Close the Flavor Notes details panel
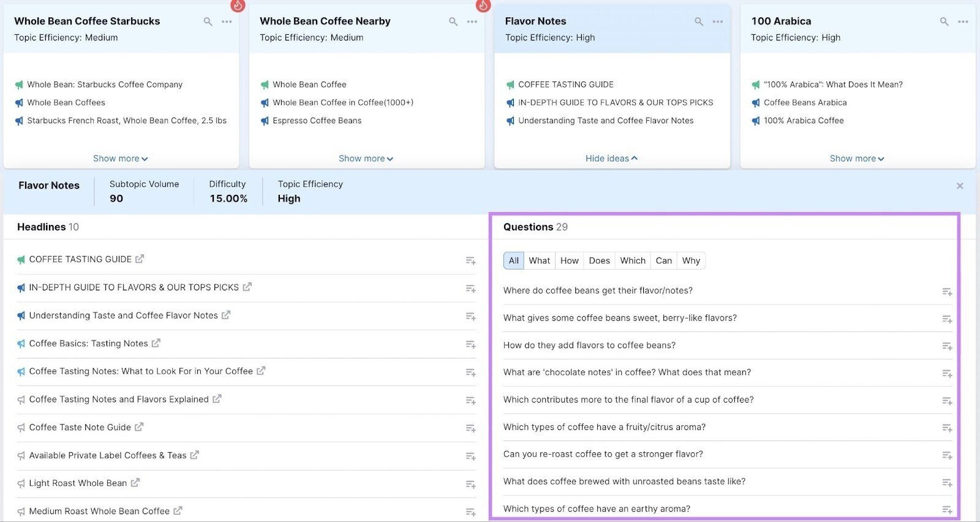Image resolution: width=980 pixels, height=522 pixels. point(960,186)
